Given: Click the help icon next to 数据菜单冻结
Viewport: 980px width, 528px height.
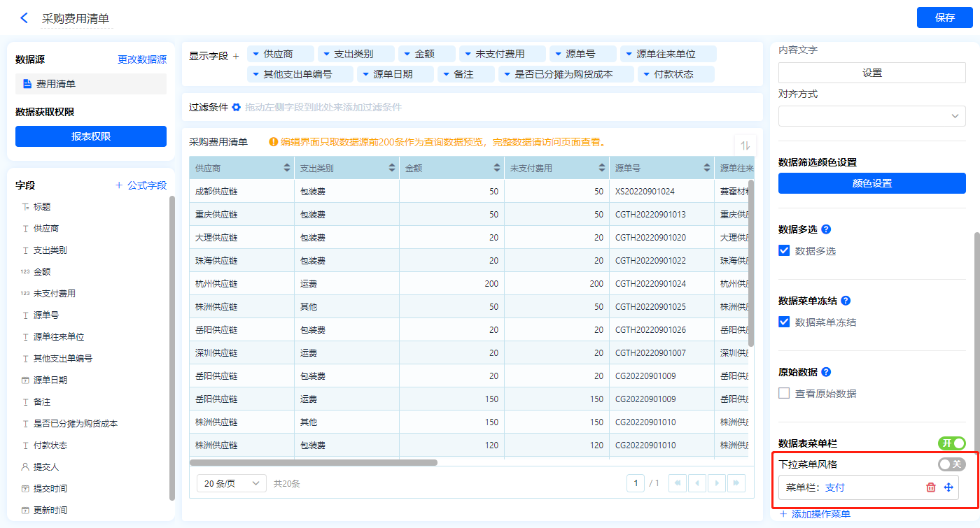Looking at the screenshot, I should tap(845, 301).
